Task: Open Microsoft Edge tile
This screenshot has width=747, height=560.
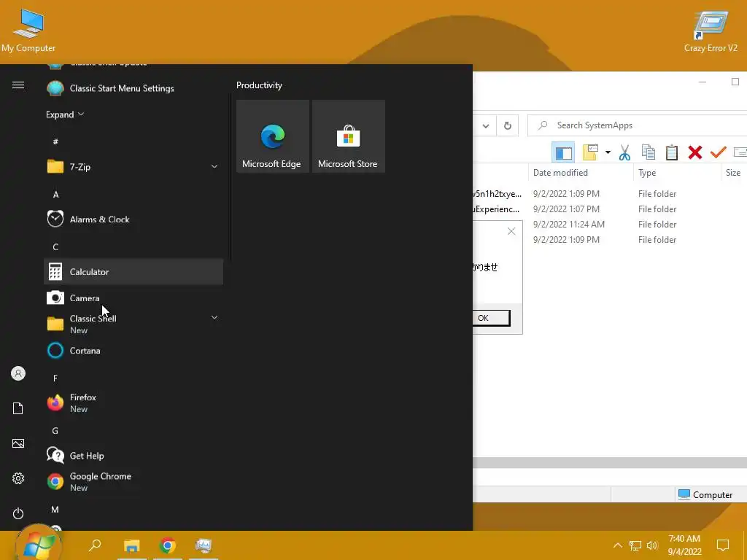Action: coord(273,136)
